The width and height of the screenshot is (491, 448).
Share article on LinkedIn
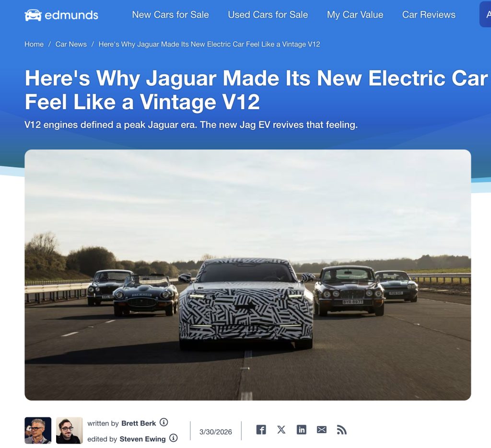click(x=301, y=429)
